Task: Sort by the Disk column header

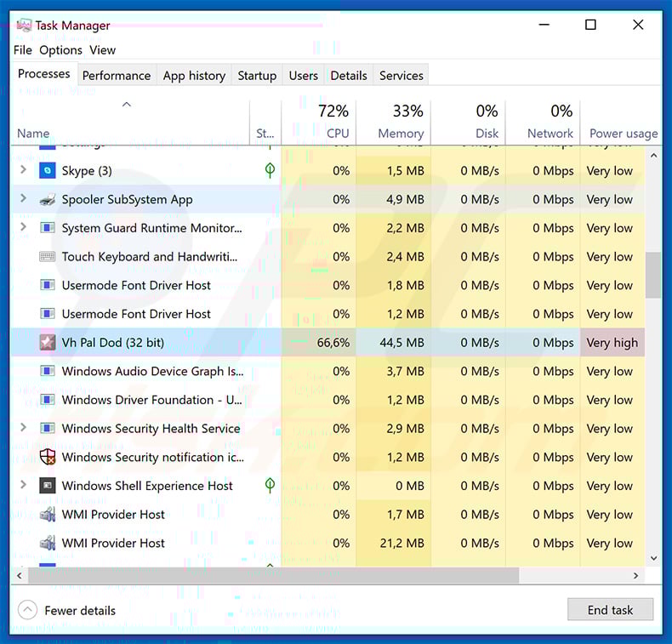Action: tap(468, 123)
